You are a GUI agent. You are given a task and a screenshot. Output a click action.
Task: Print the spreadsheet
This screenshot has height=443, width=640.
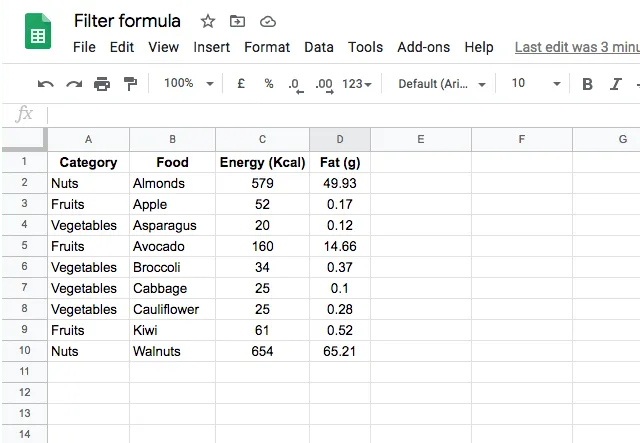coord(102,84)
